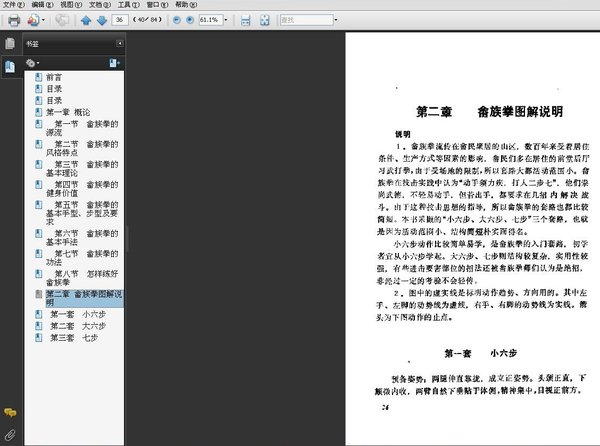Open the 帮助 menu

click(186, 5)
